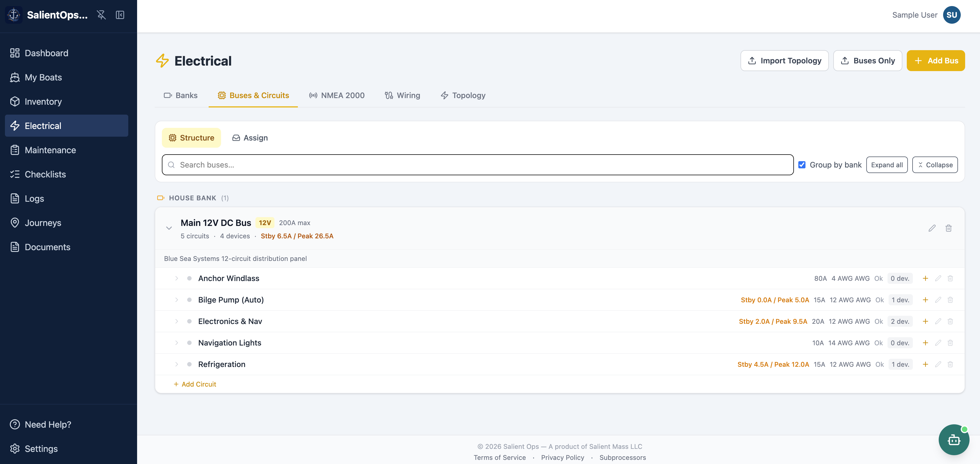Delete the Refrigeration circuit

point(950,364)
